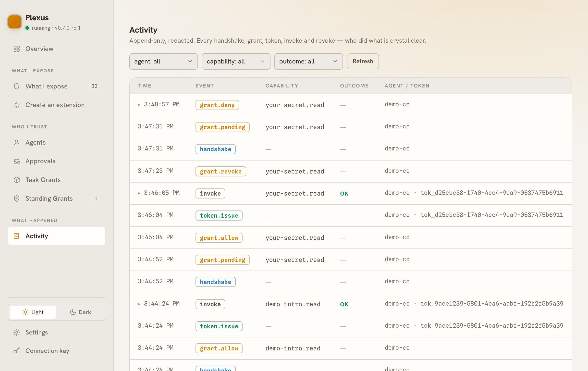Click the person icon next to Agents

pos(17,142)
